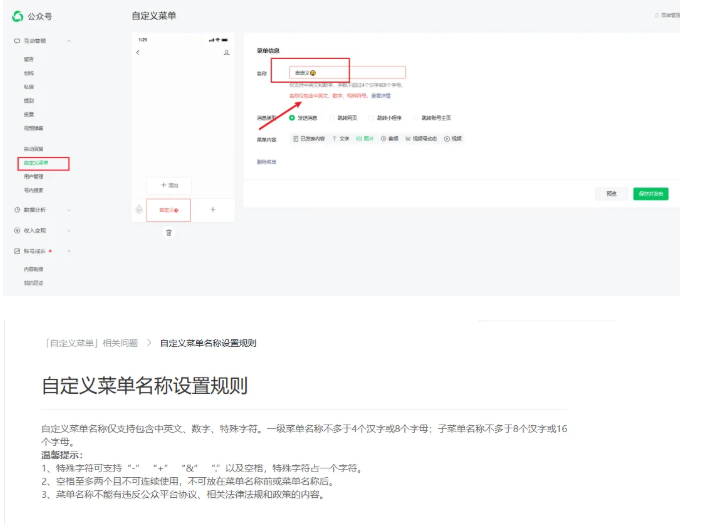The width and height of the screenshot is (713, 525).
Task: Click the keyboard toggle icon in phone preview
Action: pyautogui.click(x=139, y=210)
